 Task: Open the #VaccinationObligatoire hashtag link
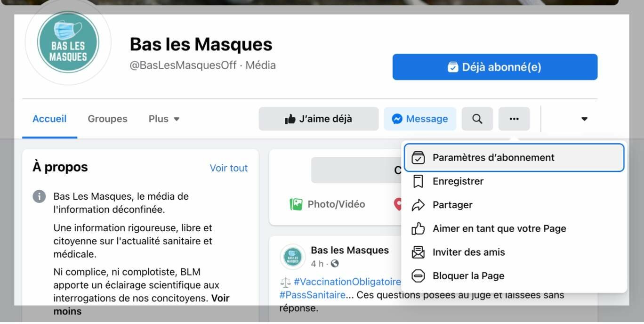[347, 282]
